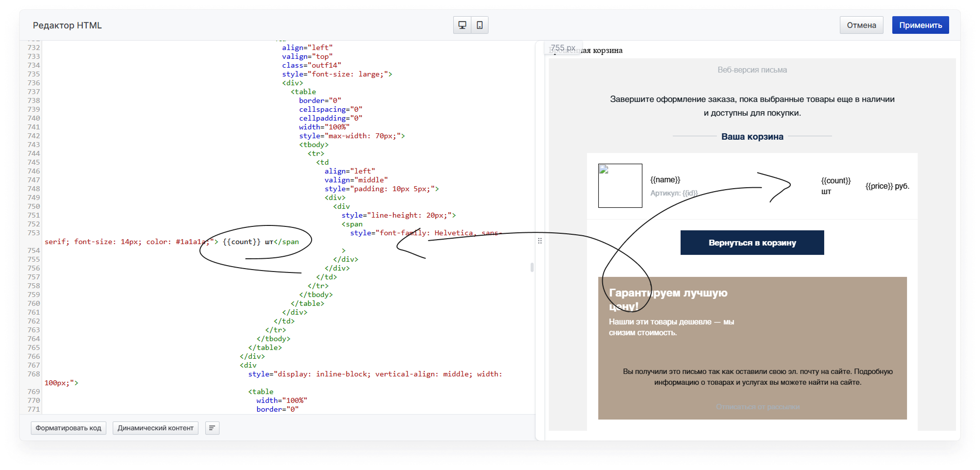The width and height of the screenshot is (980, 470).
Task: Click the code editor vertical scrollbar thumb
Action: point(532,267)
